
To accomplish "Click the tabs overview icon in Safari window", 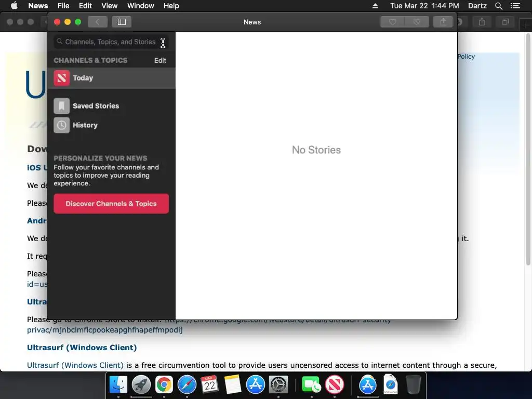I will point(506,22).
